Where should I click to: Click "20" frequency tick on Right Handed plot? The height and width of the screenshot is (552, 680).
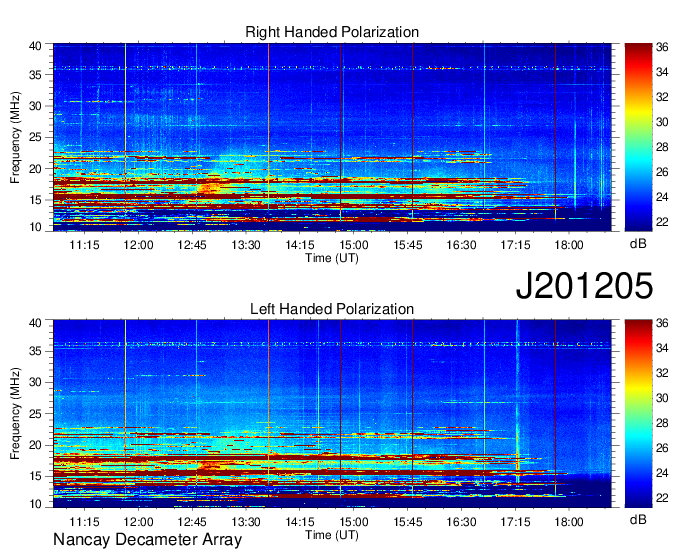(35, 169)
